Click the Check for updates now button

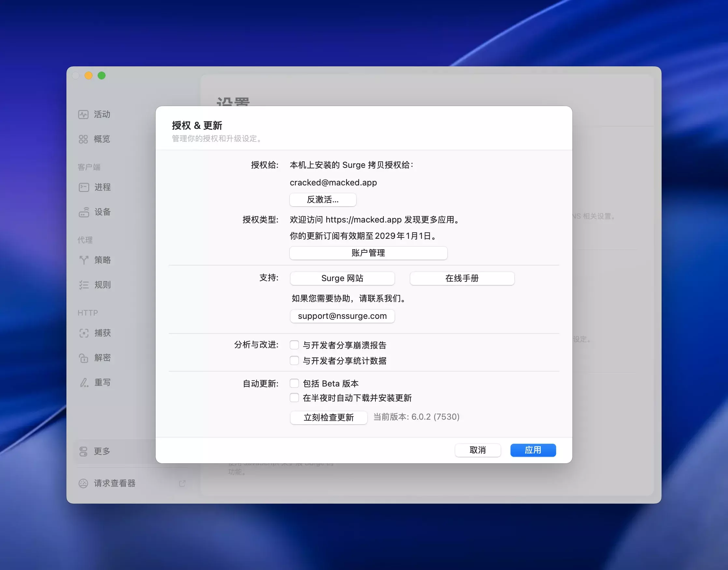[328, 417]
